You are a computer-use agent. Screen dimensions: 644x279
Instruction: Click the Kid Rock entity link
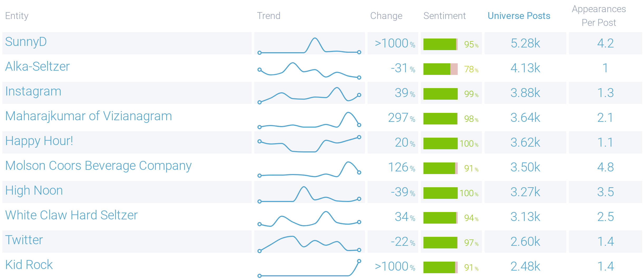[29, 265]
